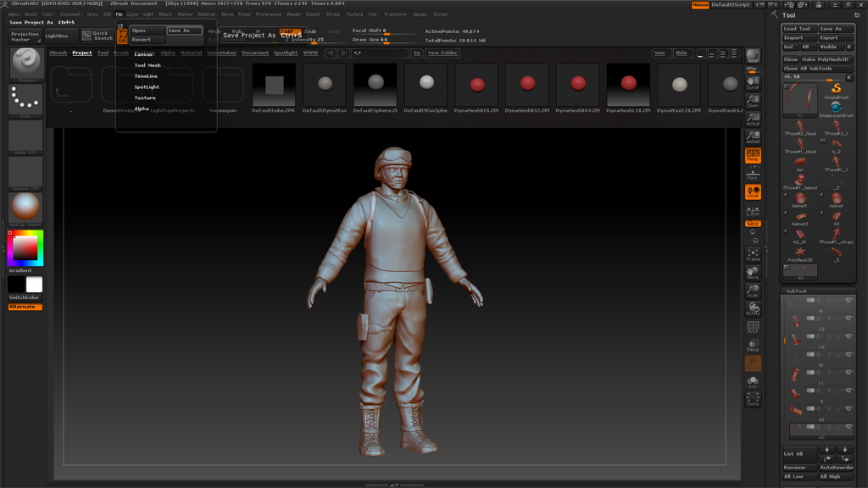Screen dimensions: 868x488
Task: Hide first SubTool using eye icon
Action: pos(849,301)
